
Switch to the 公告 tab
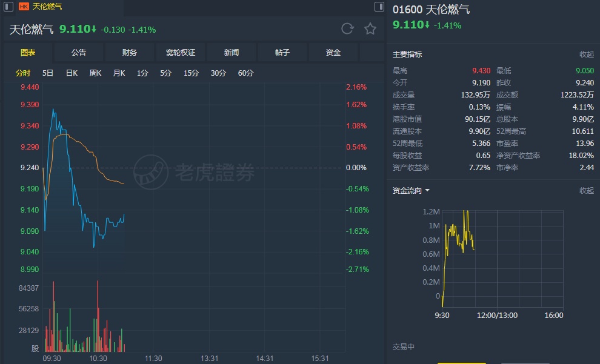[x=79, y=53]
